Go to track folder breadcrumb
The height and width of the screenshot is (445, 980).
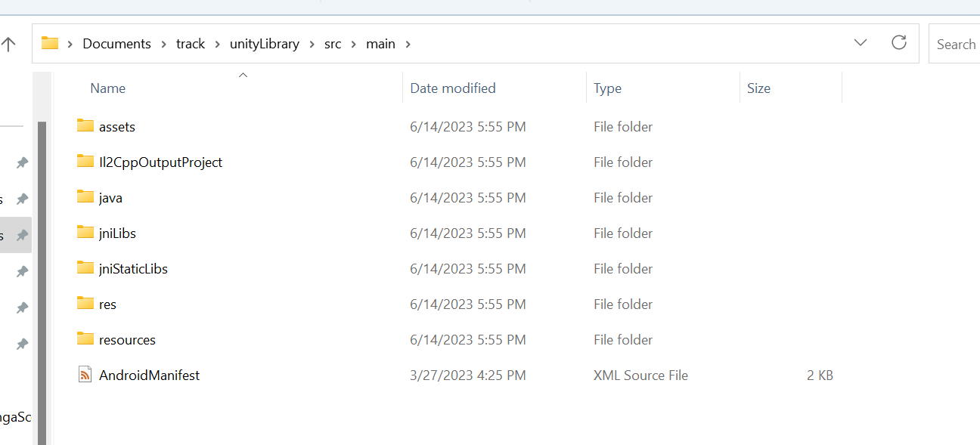(191, 44)
